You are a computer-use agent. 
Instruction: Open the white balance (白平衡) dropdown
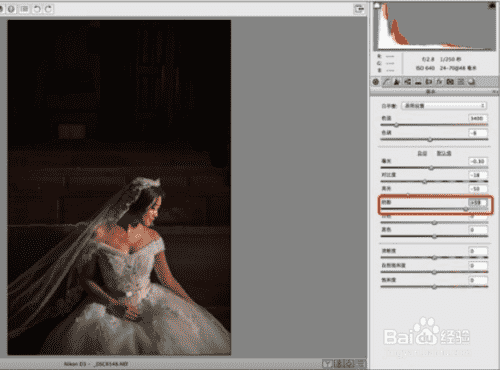click(x=444, y=106)
